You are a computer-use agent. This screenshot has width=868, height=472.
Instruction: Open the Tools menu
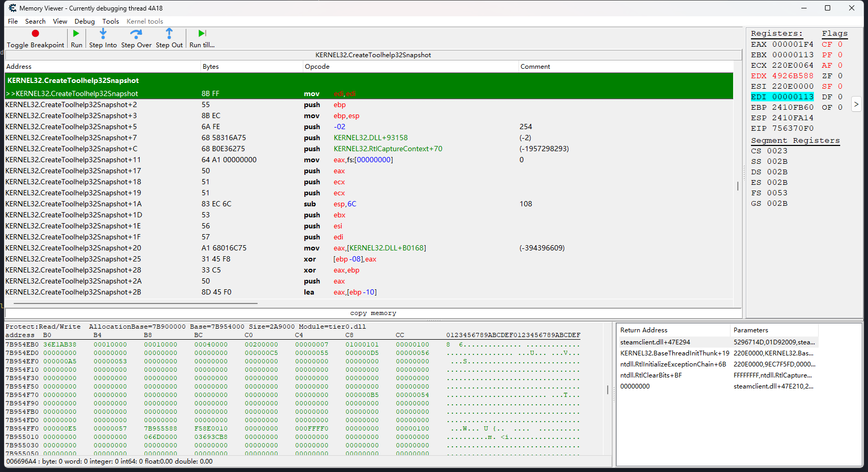pyautogui.click(x=110, y=22)
